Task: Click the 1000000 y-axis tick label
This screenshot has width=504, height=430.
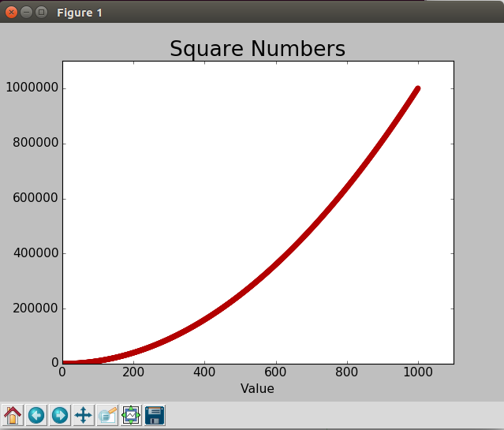Action: coord(32,87)
